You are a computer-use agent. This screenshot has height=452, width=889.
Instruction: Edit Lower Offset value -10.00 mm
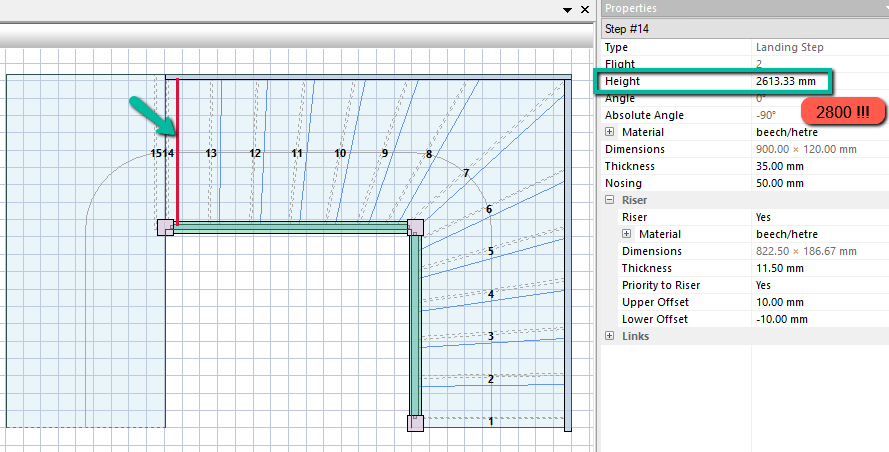(782, 319)
